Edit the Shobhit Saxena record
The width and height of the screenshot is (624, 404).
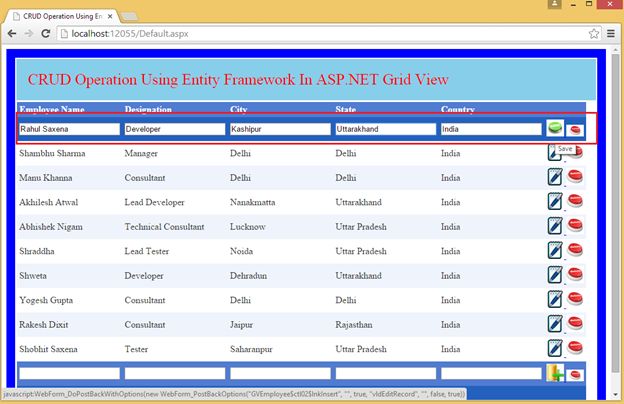coord(555,348)
